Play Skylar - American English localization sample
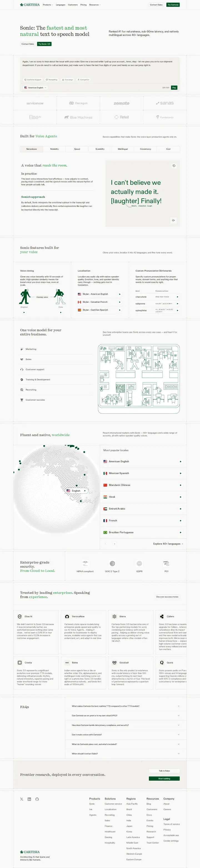 pos(120,294)
